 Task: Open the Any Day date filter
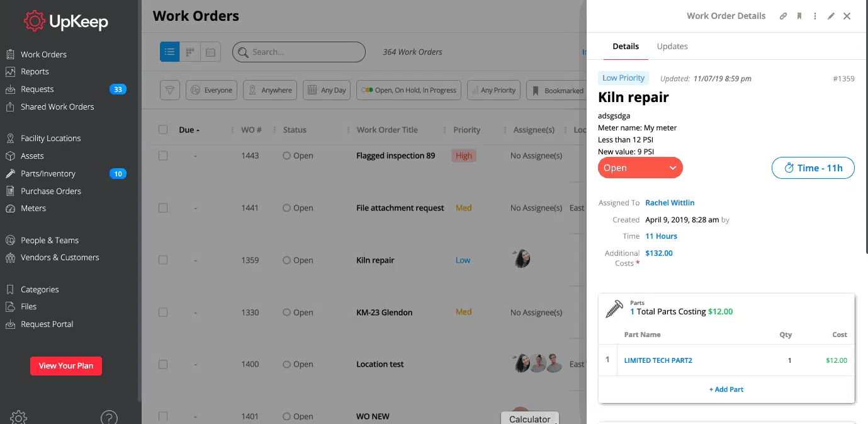pos(327,90)
